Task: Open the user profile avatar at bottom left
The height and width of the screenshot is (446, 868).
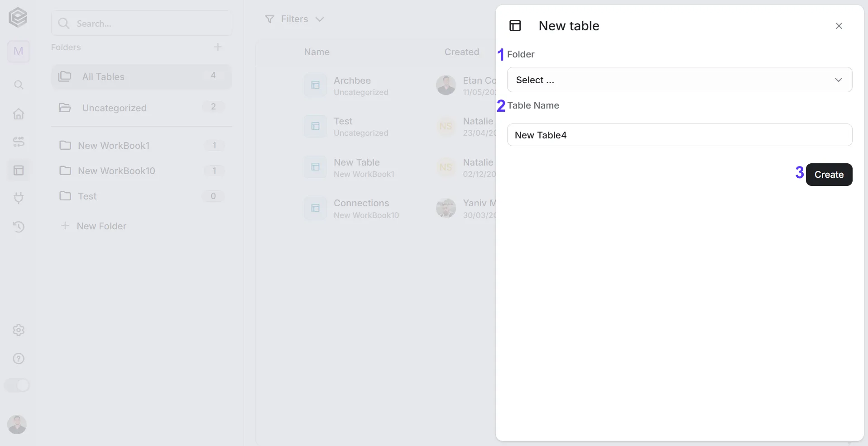Action: pyautogui.click(x=17, y=425)
